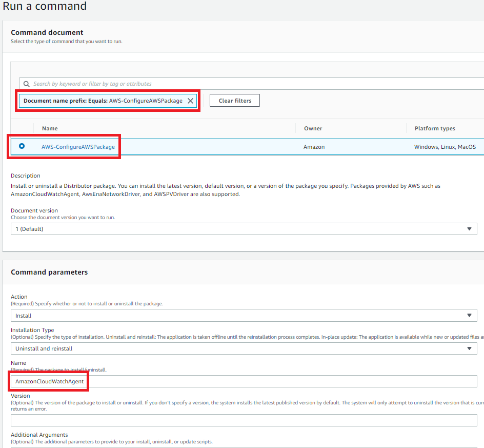
Task: Click the search magnifier icon
Action: click(26, 83)
